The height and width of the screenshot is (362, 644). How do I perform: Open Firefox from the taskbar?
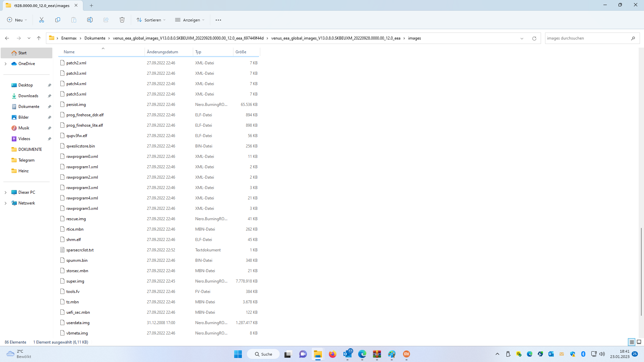332,354
